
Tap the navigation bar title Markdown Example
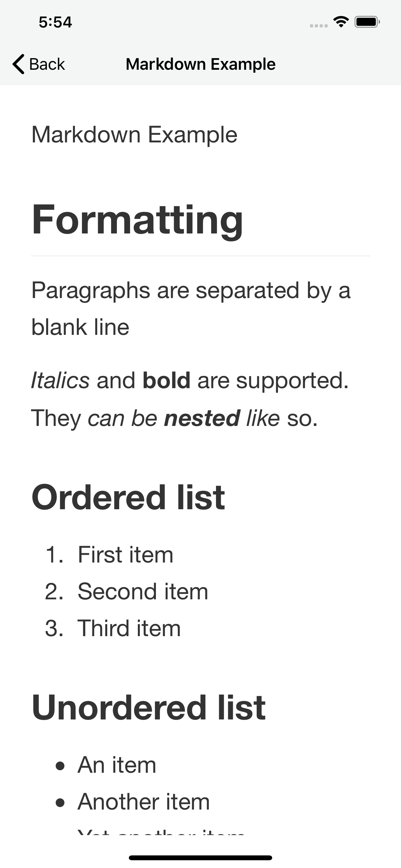coord(200,64)
